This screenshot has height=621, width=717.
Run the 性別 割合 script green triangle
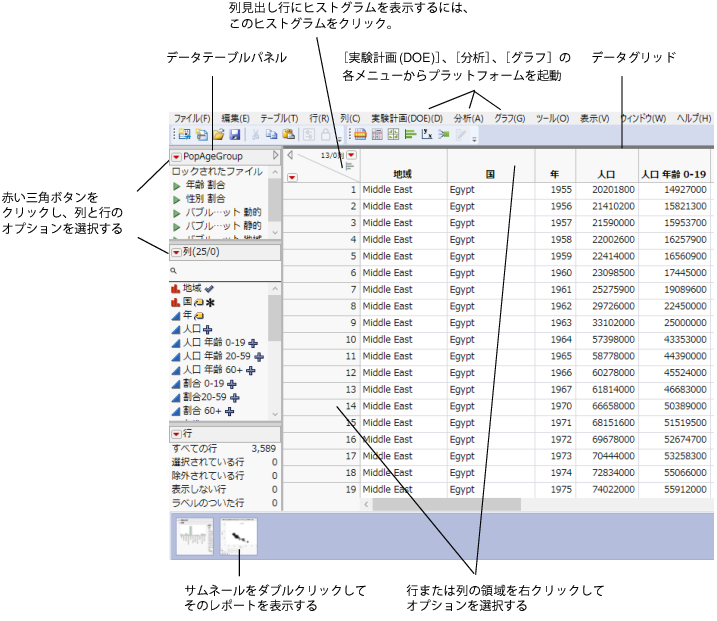click(x=177, y=199)
